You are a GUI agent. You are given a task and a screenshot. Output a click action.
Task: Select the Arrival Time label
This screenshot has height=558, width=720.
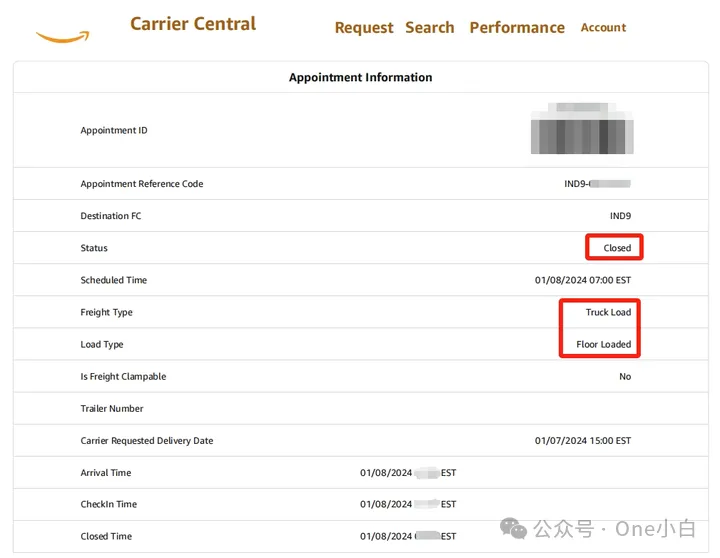106,473
